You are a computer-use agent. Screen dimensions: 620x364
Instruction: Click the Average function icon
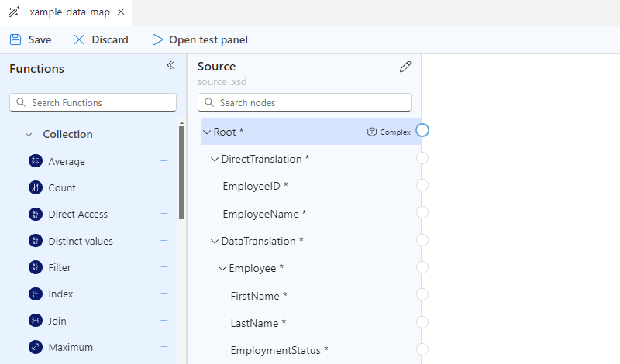pos(36,161)
